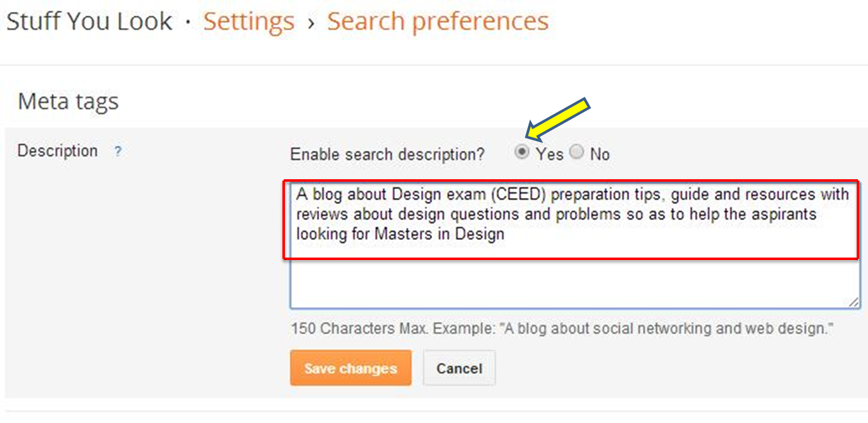The width and height of the screenshot is (868, 423).
Task: Navigate to Search preferences via breadcrumb
Action: click(x=437, y=21)
